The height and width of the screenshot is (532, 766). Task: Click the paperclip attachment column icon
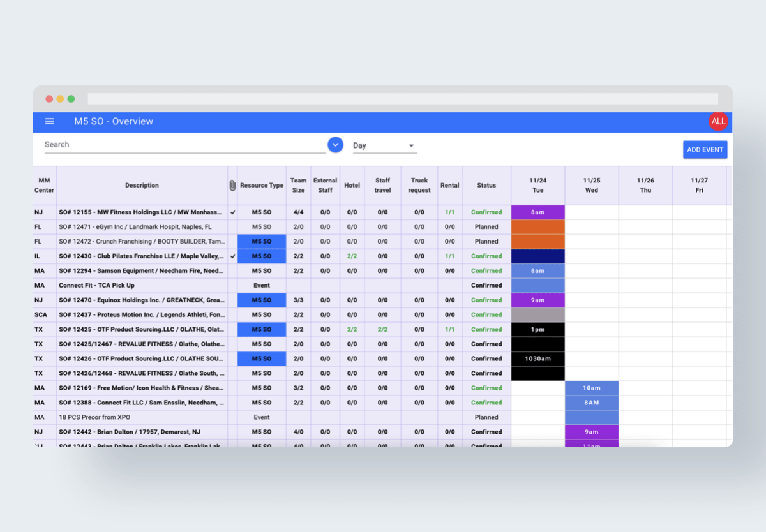232,185
